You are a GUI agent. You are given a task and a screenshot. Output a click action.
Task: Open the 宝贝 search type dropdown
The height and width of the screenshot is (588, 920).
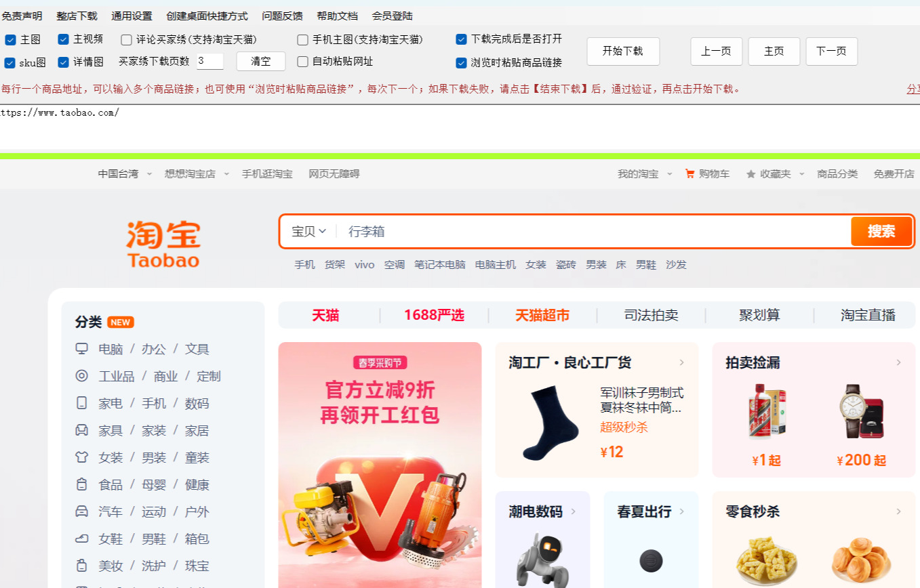click(x=309, y=231)
